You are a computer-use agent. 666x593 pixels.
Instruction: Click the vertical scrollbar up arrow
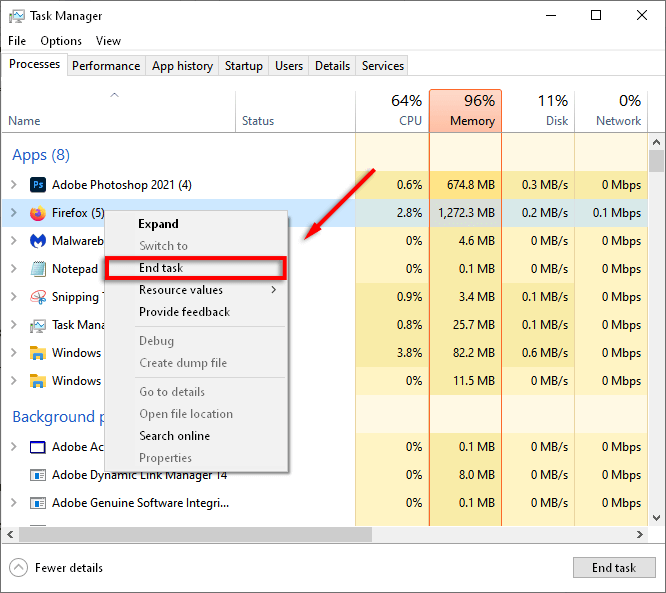656,142
